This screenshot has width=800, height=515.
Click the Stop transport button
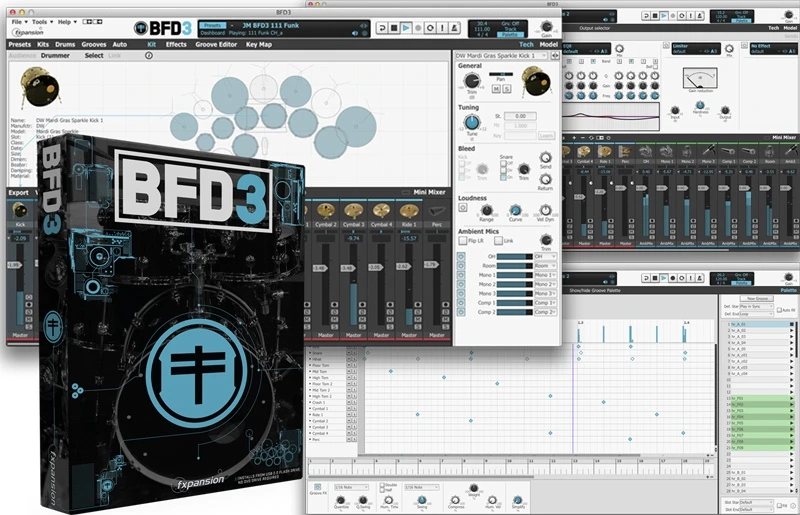coord(394,28)
